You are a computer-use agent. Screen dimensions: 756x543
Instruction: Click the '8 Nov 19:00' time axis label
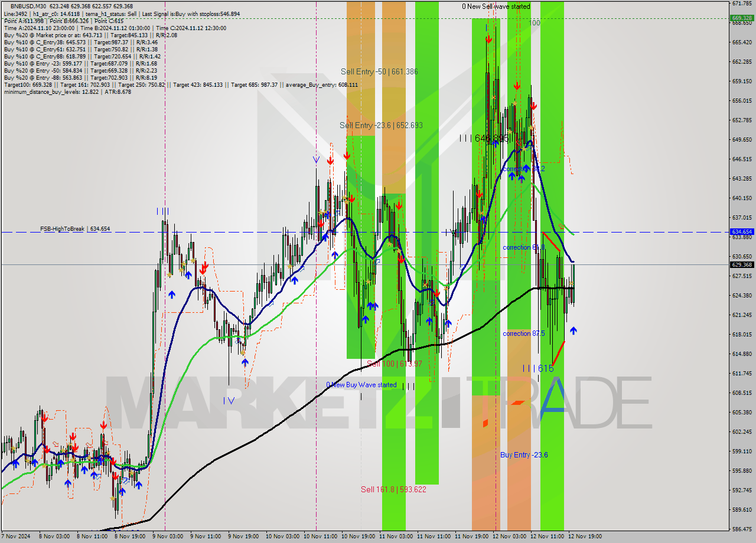pos(130,537)
